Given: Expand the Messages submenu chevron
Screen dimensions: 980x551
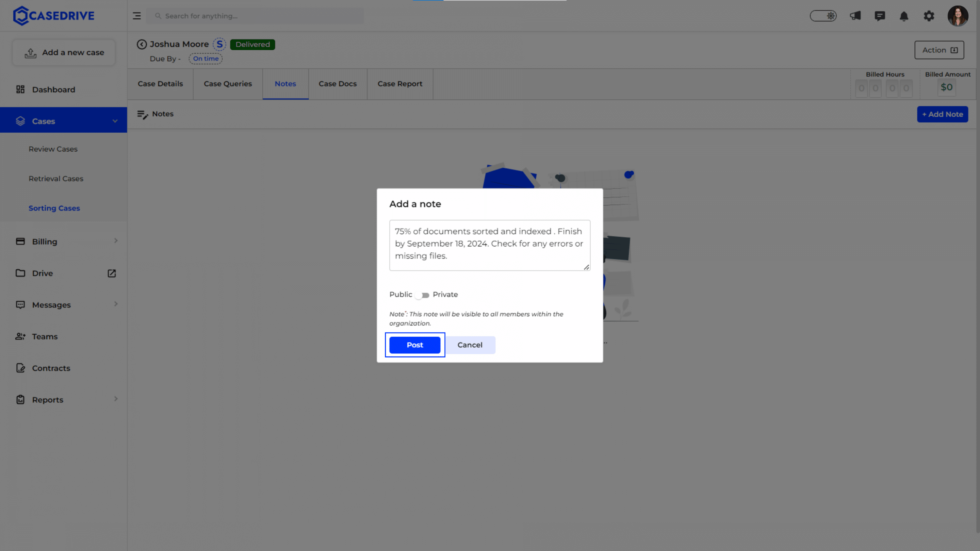Looking at the screenshot, I should [x=116, y=304].
